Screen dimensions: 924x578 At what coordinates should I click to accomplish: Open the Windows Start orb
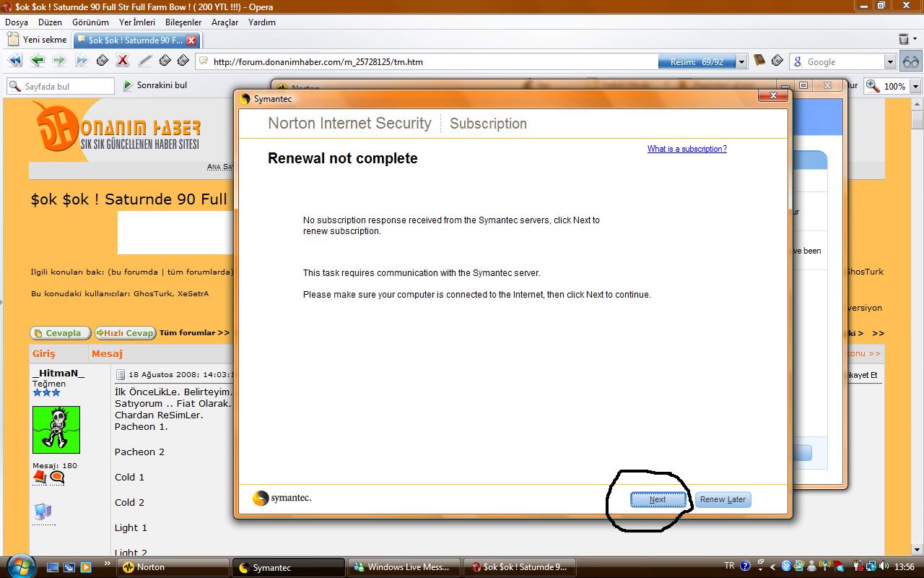coord(19,566)
